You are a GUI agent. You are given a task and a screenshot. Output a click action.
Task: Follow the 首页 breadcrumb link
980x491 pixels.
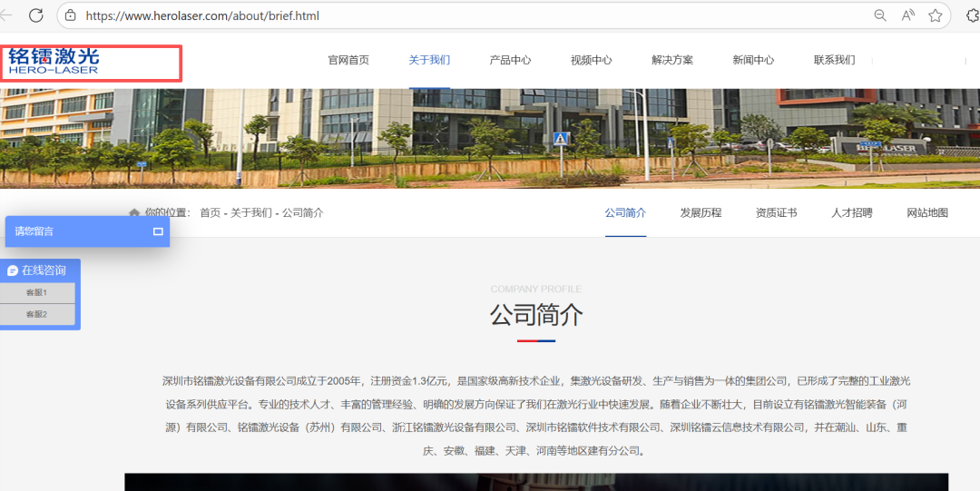tap(210, 212)
